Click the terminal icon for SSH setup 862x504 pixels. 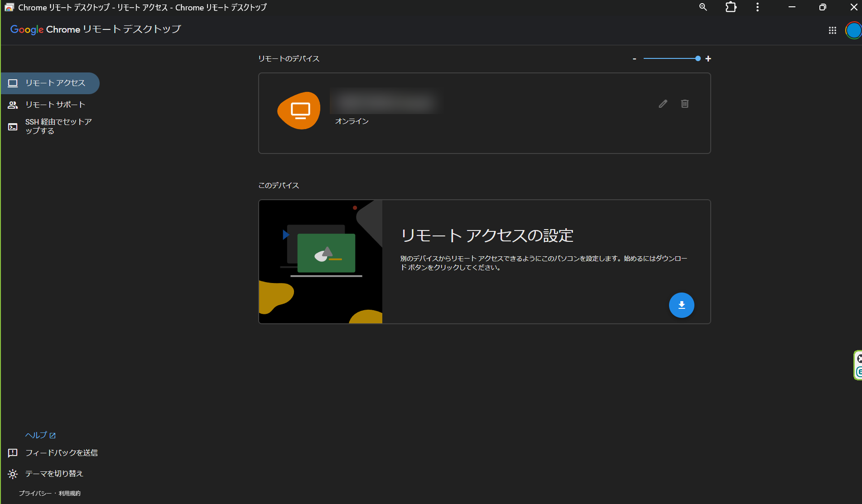tap(13, 127)
